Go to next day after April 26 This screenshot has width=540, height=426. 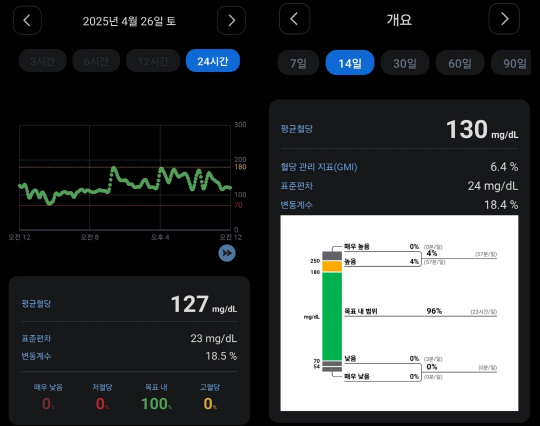coord(231,20)
